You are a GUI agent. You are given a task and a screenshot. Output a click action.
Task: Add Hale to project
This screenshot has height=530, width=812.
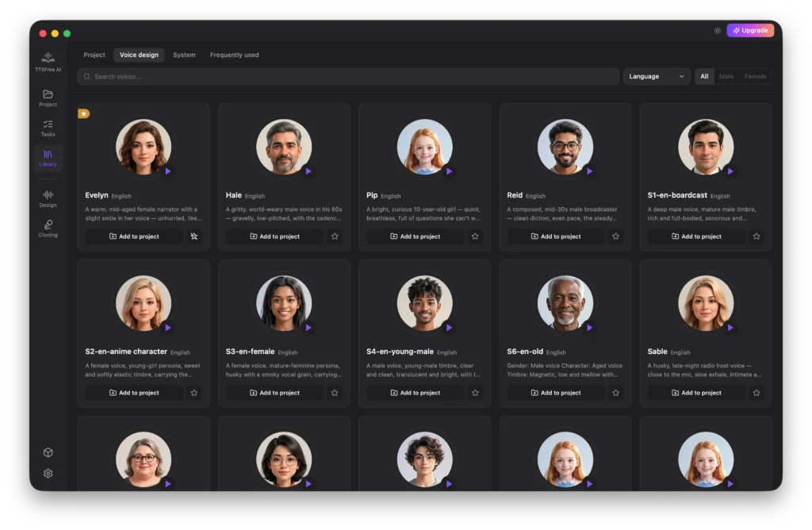click(x=274, y=236)
